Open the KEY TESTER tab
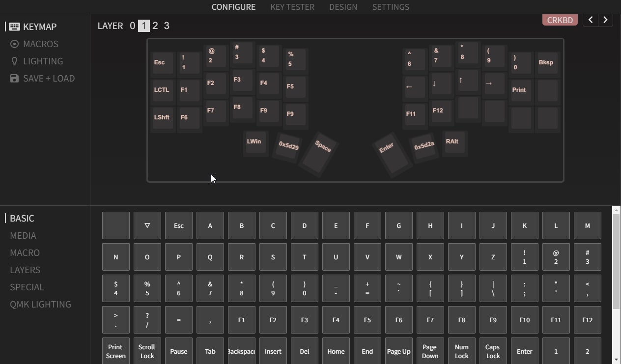The image size is (621, 364). click(292, 7)
